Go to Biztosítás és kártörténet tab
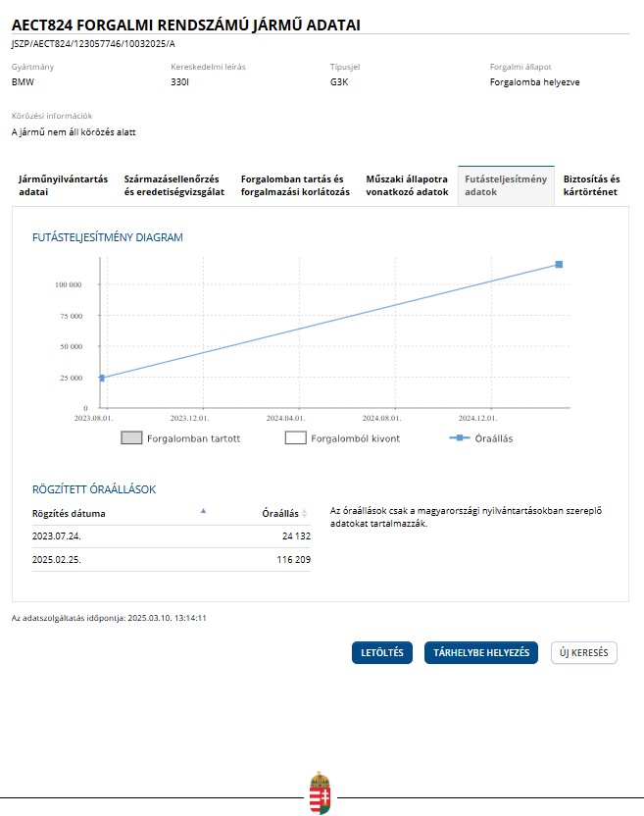Screen dimensions: 644x816 592,185
